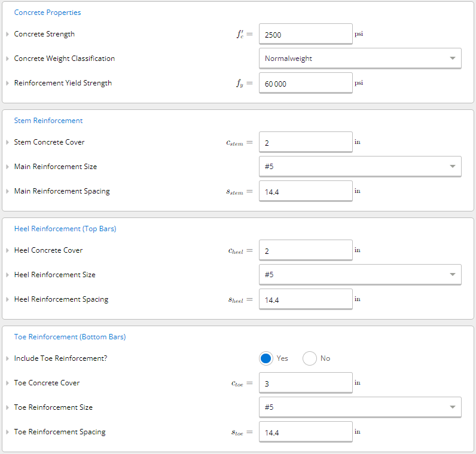Click the Reinforcement Yield Strength input field
The width and height of the screenshot is (476, 454).
305,84
